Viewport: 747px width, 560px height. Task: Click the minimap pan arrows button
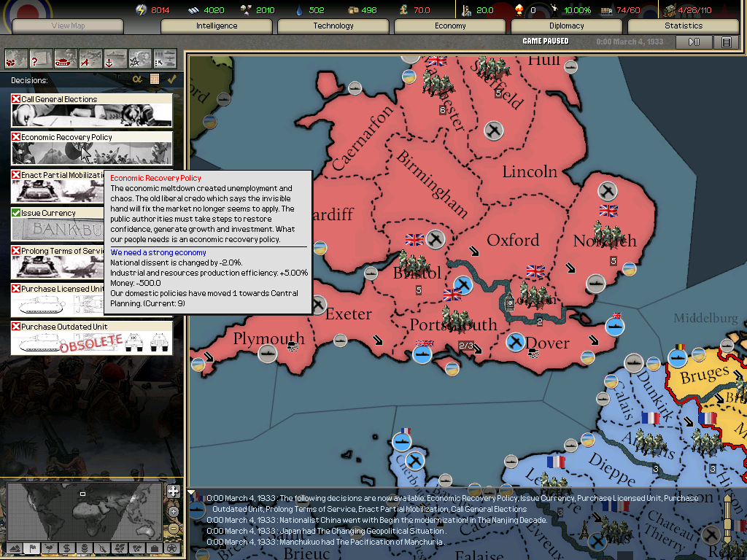tap(173, 491)
